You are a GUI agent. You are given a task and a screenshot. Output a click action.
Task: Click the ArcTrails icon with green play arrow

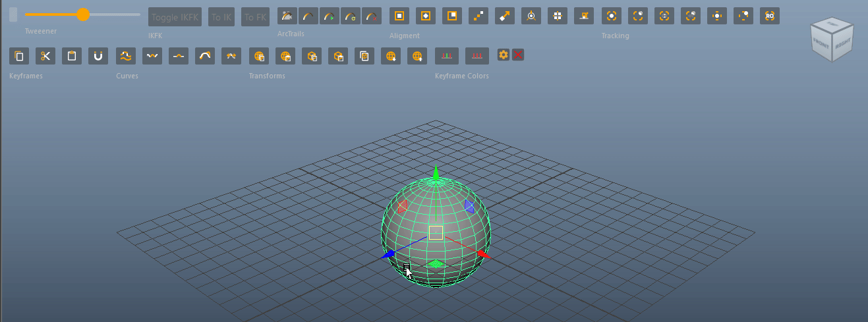click(330, 16)
